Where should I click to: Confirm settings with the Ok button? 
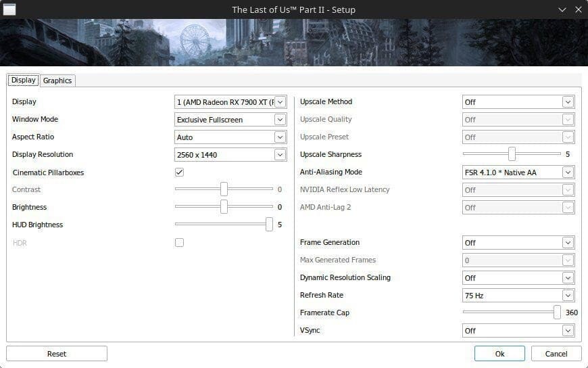coord(499,354)
